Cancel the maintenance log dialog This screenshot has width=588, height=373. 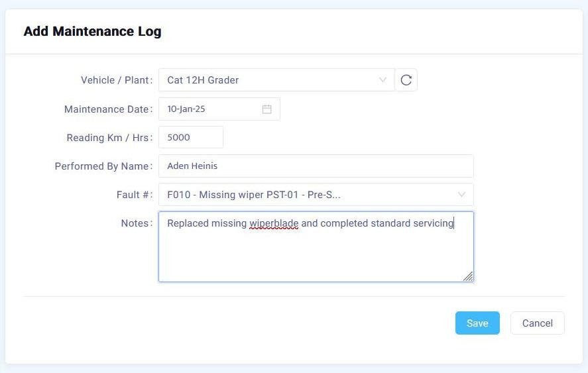click(x=537, y=323)
